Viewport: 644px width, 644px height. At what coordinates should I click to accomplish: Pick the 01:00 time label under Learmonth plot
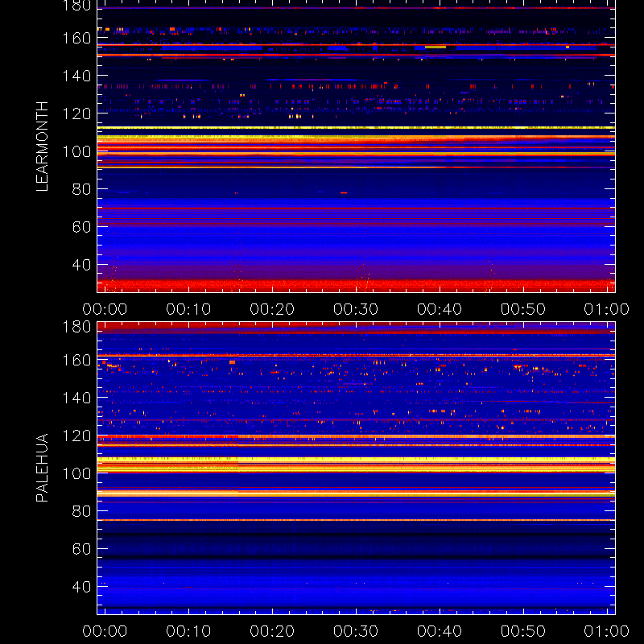pyautogui.click(x=607, y=309)
